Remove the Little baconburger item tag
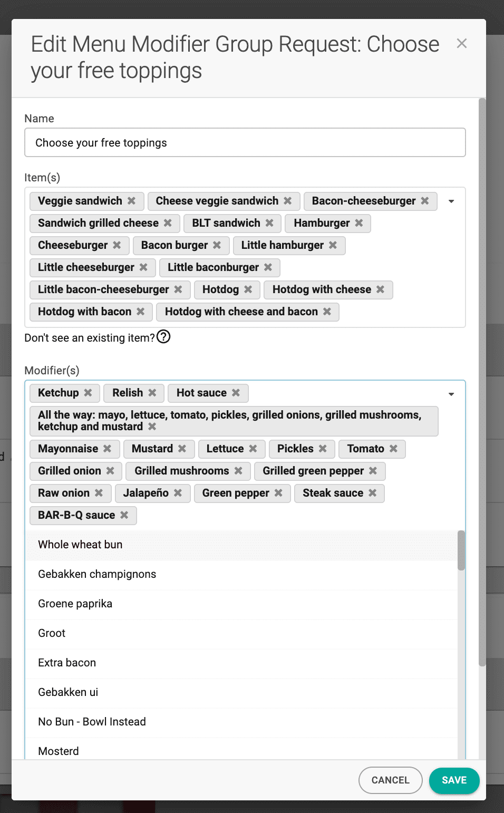The image size is (504, 813). pyautogui.click(x=268, y=267)
